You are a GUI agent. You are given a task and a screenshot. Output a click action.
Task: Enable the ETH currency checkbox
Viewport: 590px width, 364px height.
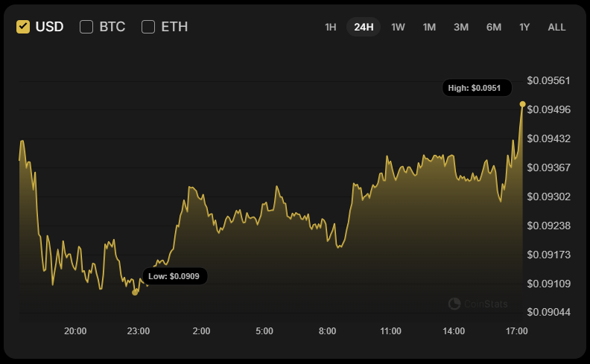148,27
